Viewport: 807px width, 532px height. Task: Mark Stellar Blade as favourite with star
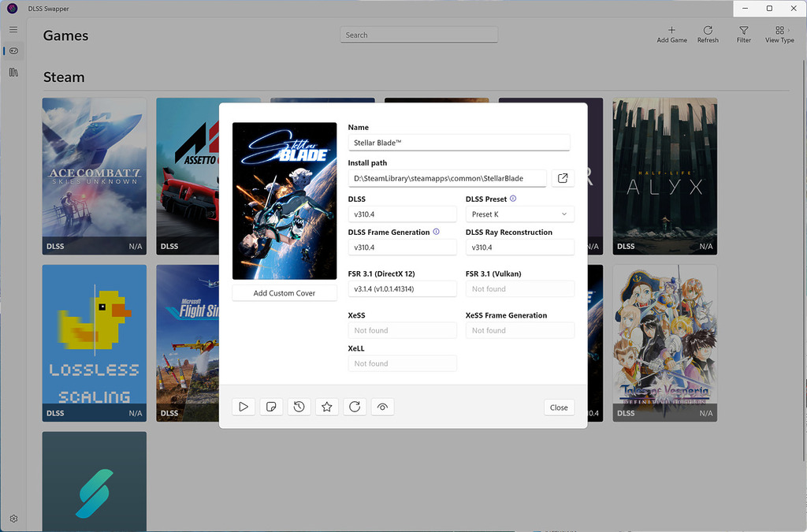point(327,407)
